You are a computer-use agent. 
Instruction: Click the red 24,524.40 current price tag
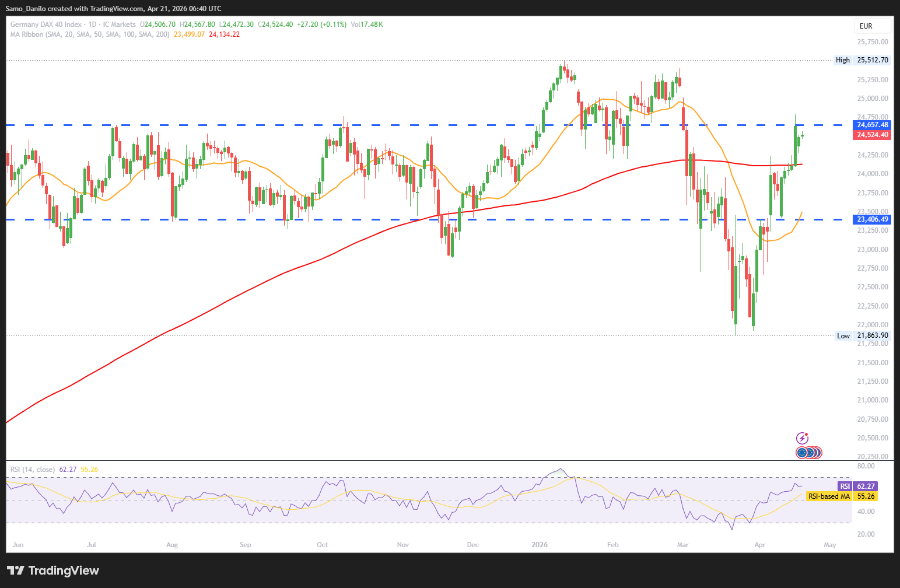873,135
